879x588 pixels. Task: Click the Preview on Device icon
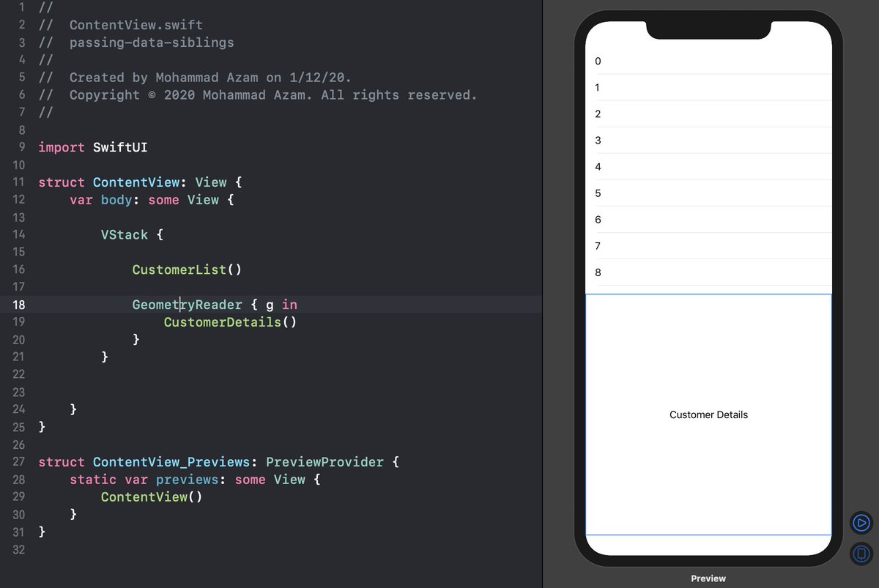tap(861, 554)
